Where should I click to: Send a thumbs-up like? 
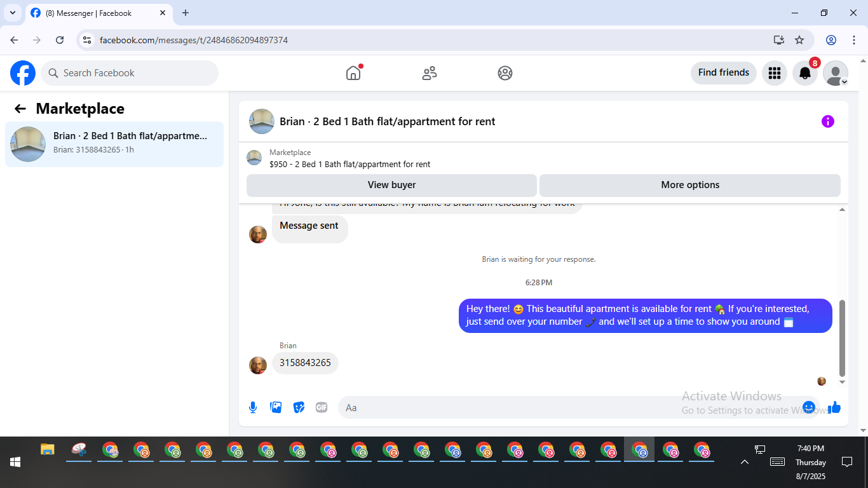pyautogui.click(x=834, y=407)
